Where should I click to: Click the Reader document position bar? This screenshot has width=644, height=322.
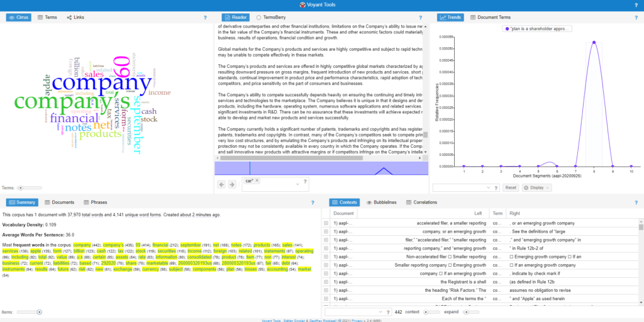pyautogui.click(x=321, y=168)
